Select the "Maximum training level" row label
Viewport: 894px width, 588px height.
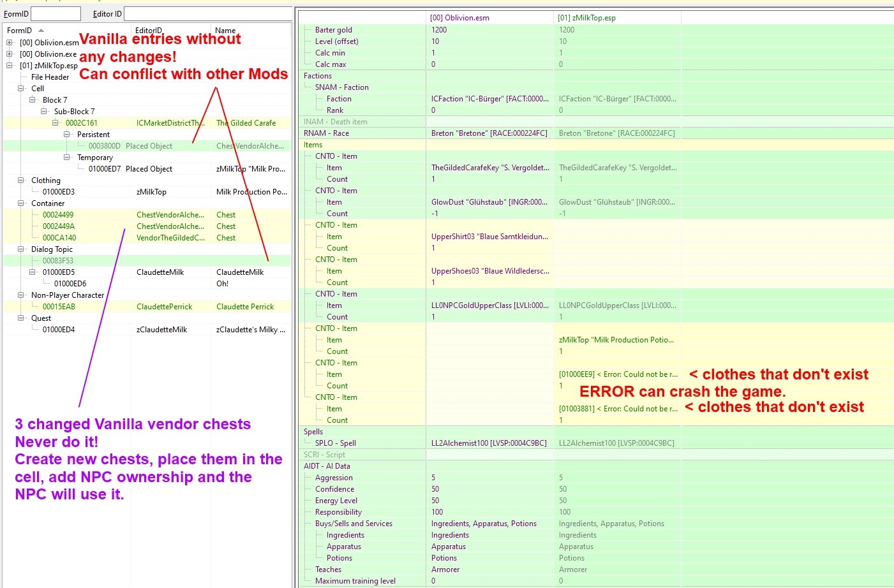[x=355, y=581]
